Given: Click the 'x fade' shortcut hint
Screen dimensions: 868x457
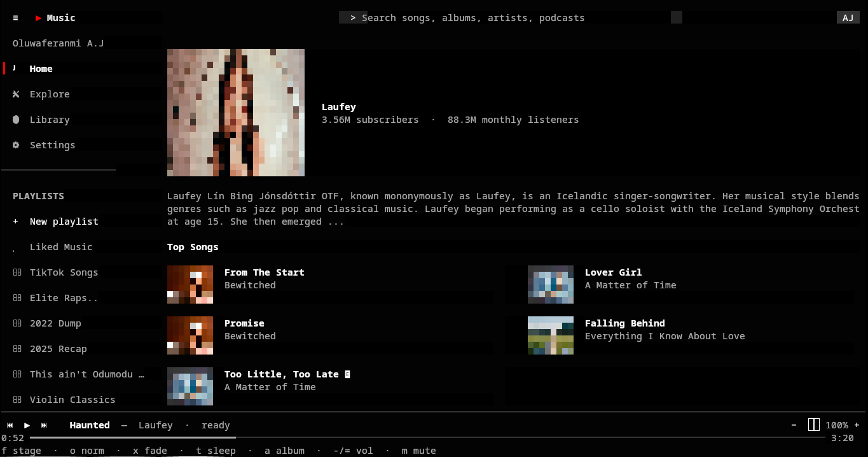Looking at the screenshot, I should 150,451.
